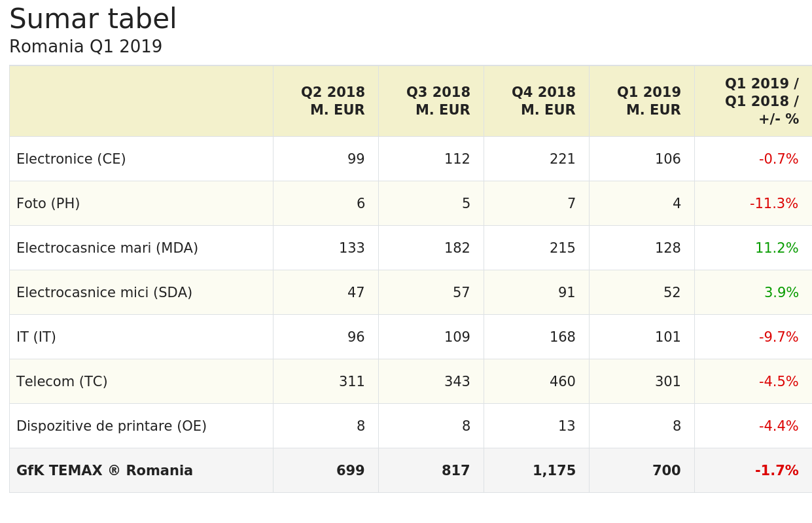Click the Q4 2018 M. EUR column header
Image resolution: width=812 pixels, height=523 pixels.
(543, 101)
